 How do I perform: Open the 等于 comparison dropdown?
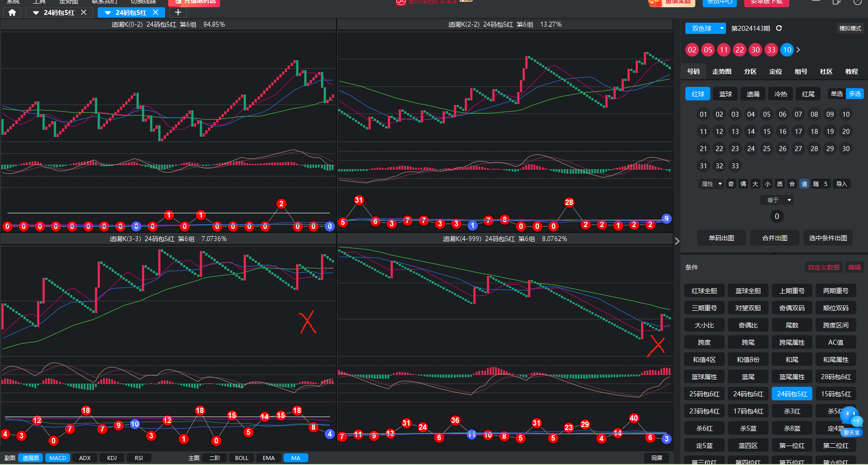click(x=777, y=200)
